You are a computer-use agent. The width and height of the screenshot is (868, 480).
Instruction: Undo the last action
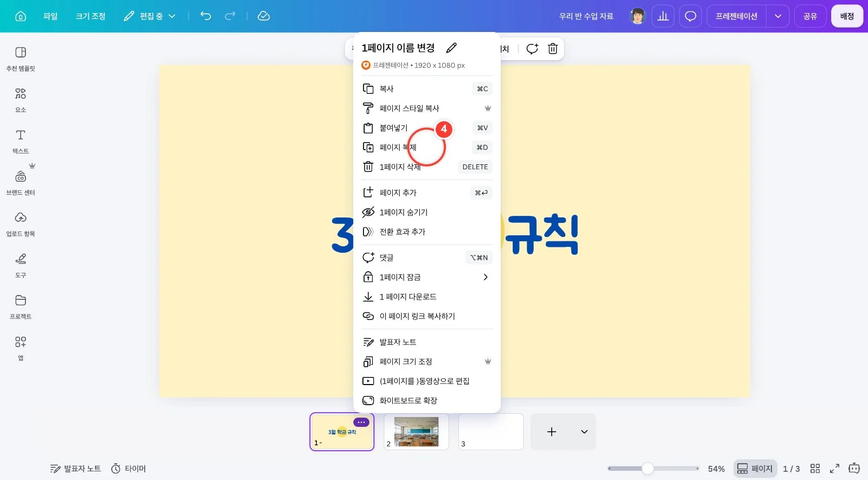coord(206,16)
